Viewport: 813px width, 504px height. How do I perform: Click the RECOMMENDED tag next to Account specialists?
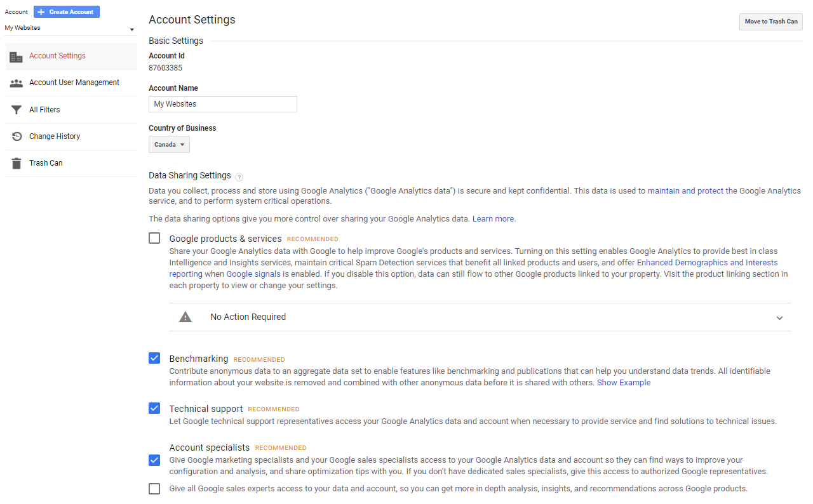click(281, 448)
